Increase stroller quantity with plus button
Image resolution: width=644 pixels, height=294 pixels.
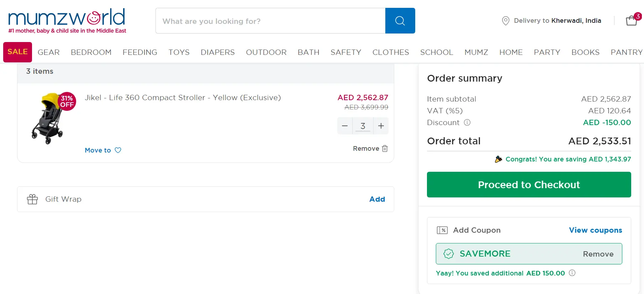pyautogui.click(x=381, y=126)
